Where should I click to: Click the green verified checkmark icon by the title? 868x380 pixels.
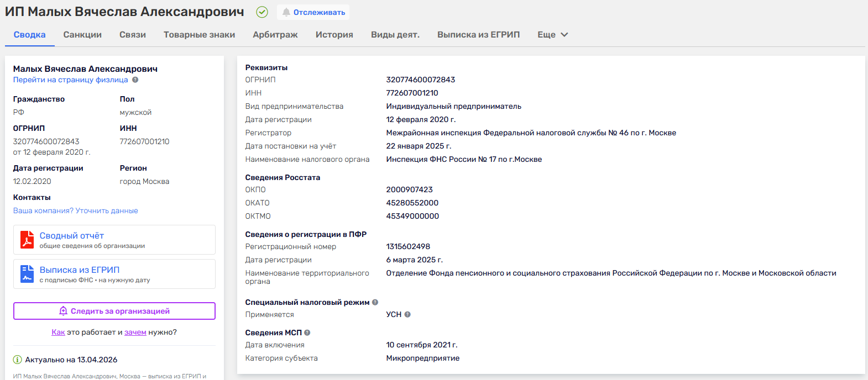point(262,12)
